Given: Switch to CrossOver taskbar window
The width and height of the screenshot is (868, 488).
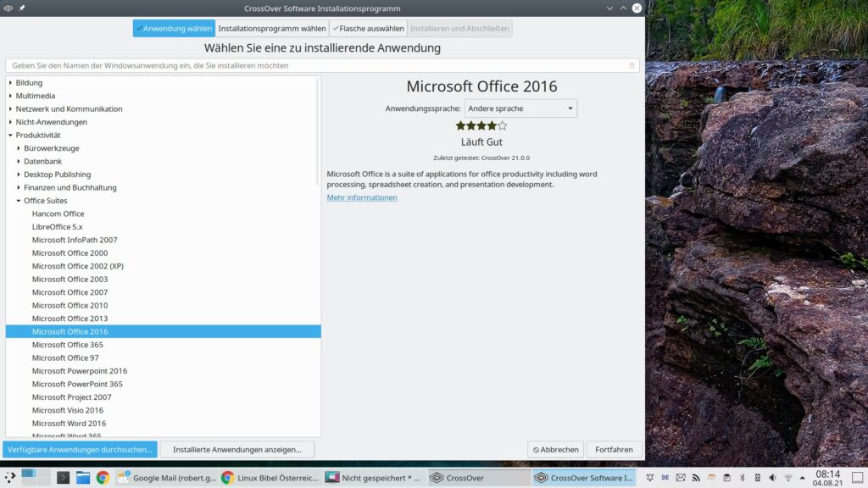Looking at the screenshot, I should pyautogui.click(x=479, y=478).
